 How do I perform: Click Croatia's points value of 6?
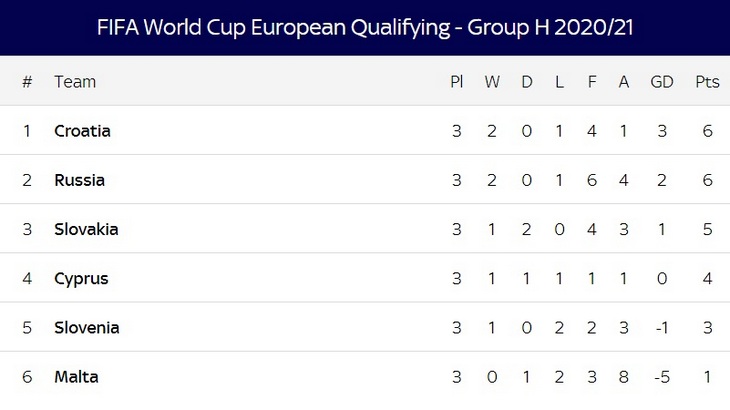[x=707, y=131]
